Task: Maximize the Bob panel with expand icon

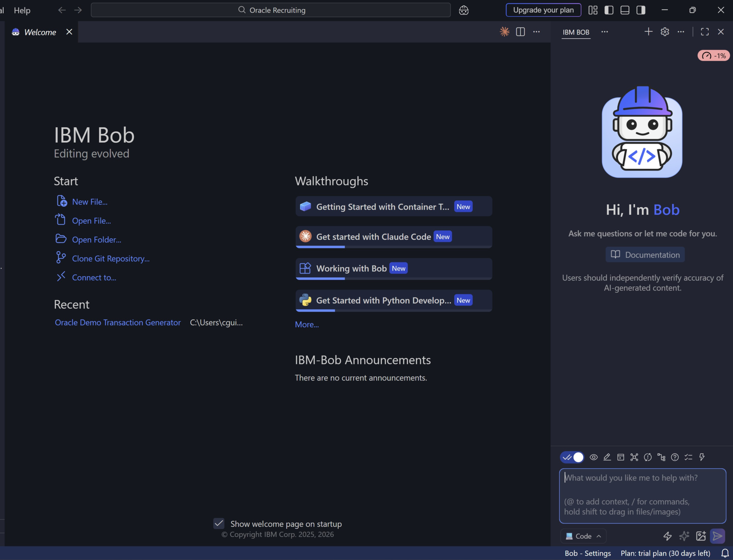Action: coord(705,32)
